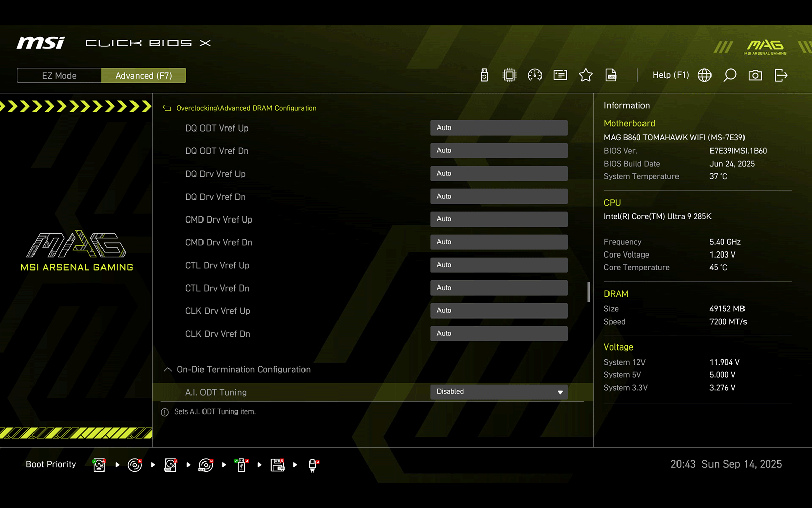Click CLK Drv Vref Up Auto field
The width and height of the screenshot is (812, 508).
click(x=499, y=311)
